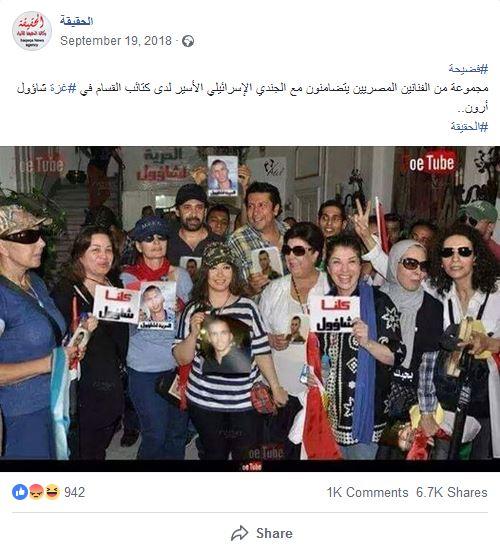Screen dimensions: 500x548
Task: Click the Arabic post caption text
Action: pyautogui.click(x=252, y=97)
